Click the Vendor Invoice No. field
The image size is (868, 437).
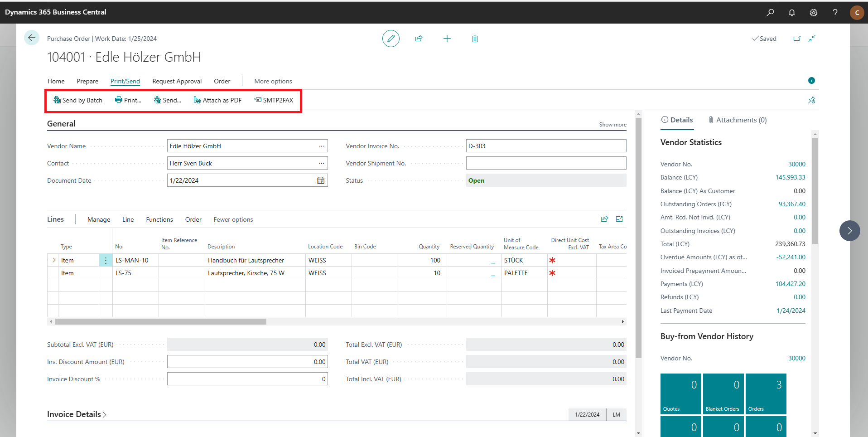coord(546,146)
